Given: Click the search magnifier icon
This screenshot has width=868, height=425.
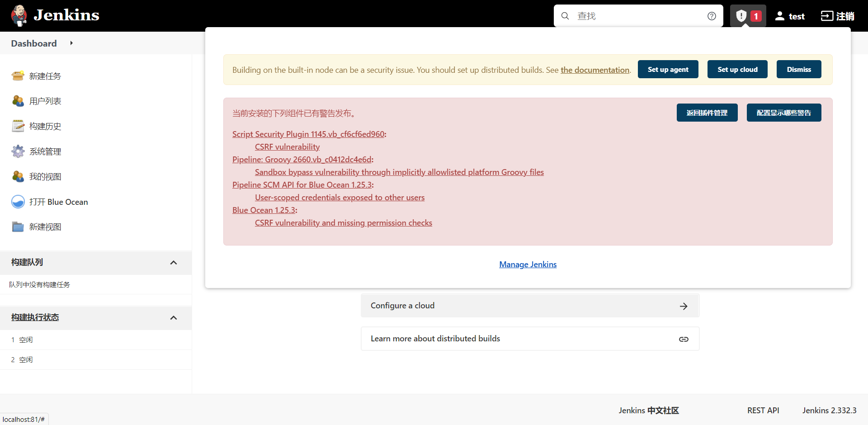Looking at the screenshot, I should 565,16.
